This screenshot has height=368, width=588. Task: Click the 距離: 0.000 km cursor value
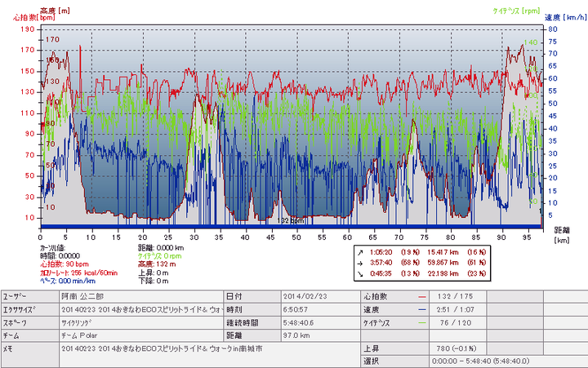pos(161,248)
